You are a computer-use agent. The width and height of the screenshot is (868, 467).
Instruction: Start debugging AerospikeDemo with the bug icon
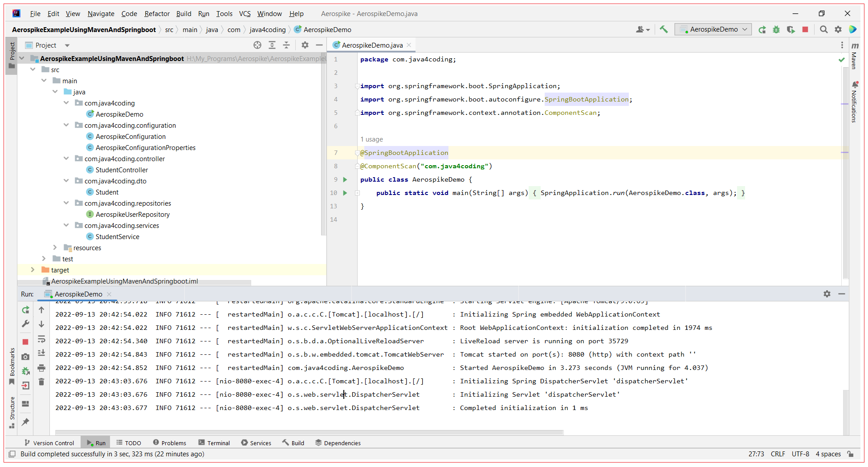[776, 29]
